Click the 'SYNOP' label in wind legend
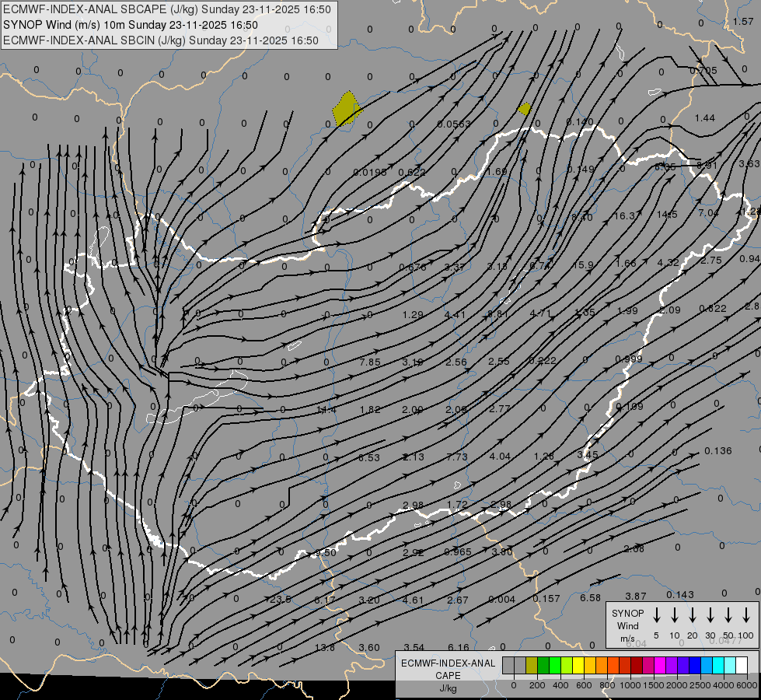 (627, 613)
